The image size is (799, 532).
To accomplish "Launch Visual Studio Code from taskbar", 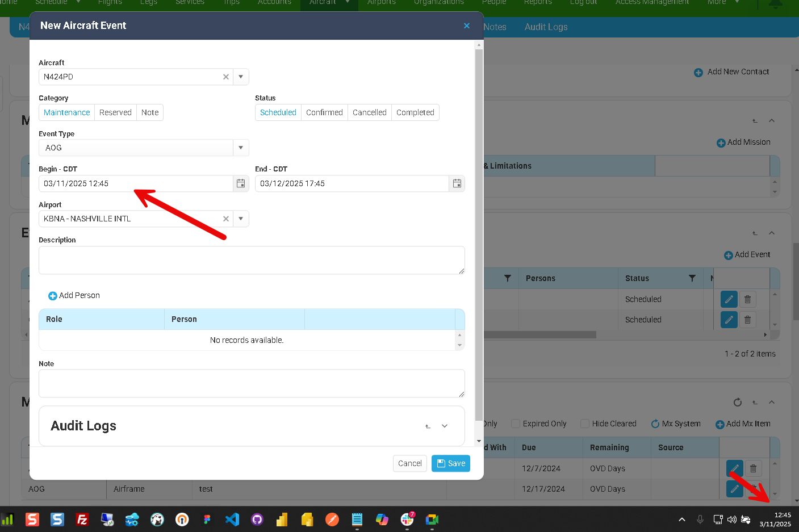I will (x=232, y=520).
